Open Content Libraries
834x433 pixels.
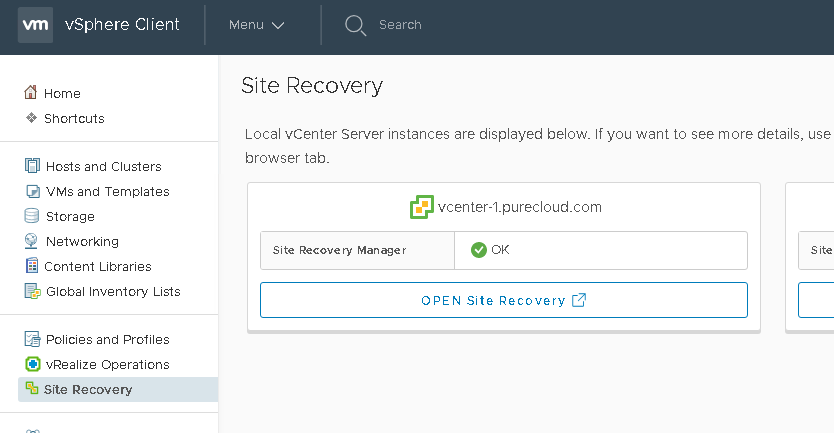pos(98,267)
